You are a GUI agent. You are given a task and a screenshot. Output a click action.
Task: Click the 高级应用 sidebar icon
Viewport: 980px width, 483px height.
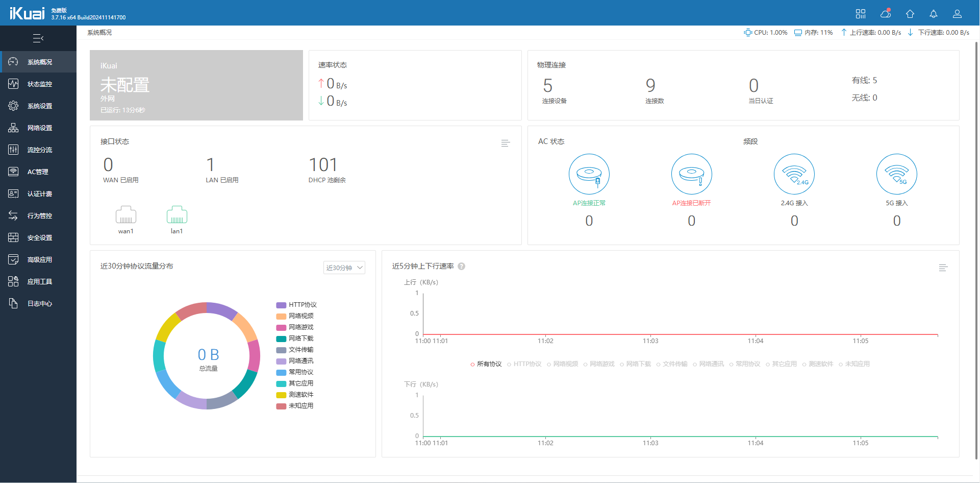coord(13,259)
